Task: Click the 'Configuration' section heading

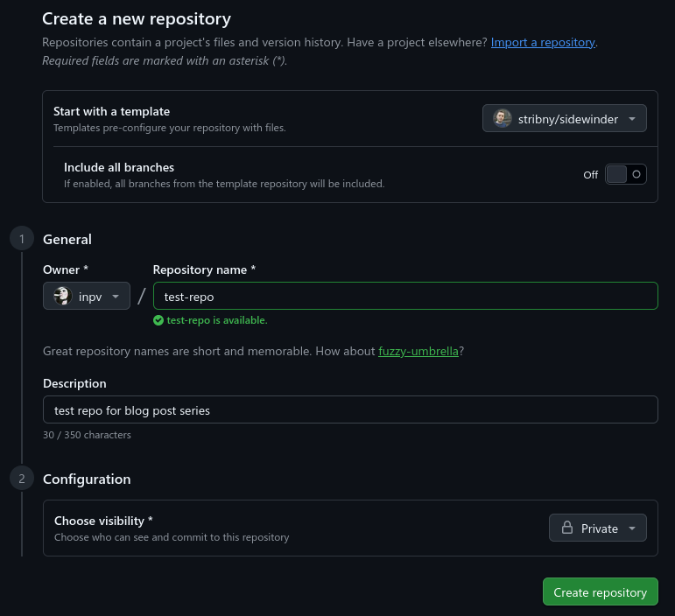Action: tap(87, 479)
